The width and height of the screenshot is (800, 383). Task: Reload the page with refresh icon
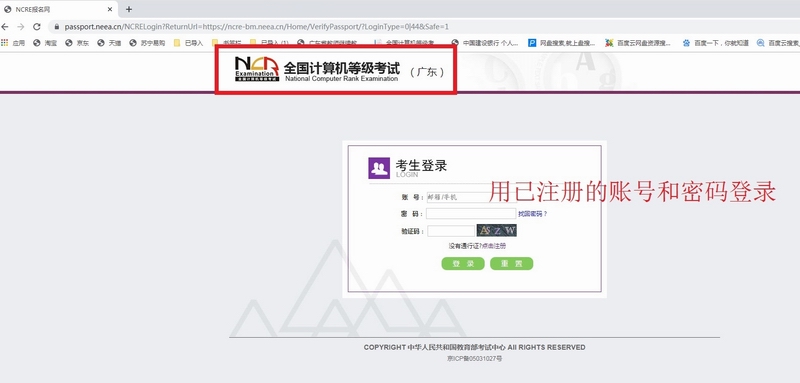click(37, 27)
